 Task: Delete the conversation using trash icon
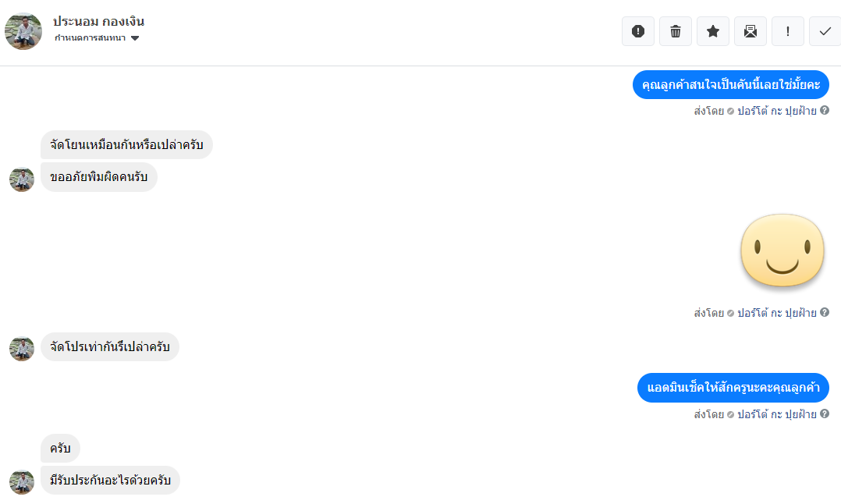point(676,31)
